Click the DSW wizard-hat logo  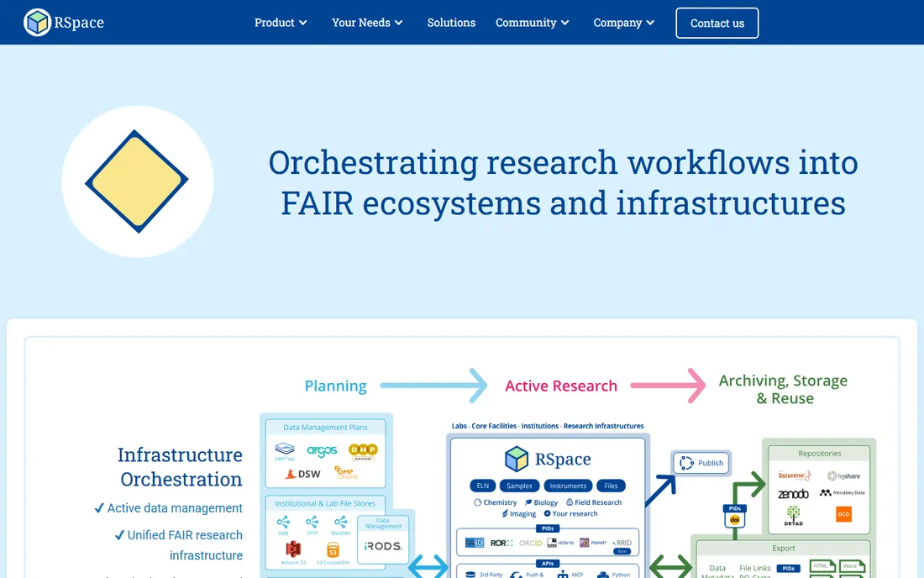tap(302, 474)
